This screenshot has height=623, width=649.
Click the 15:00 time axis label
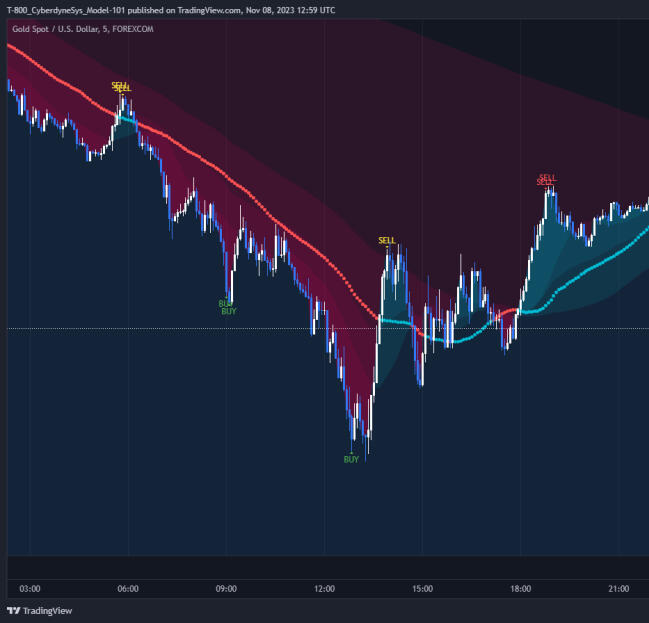(422, 589)
